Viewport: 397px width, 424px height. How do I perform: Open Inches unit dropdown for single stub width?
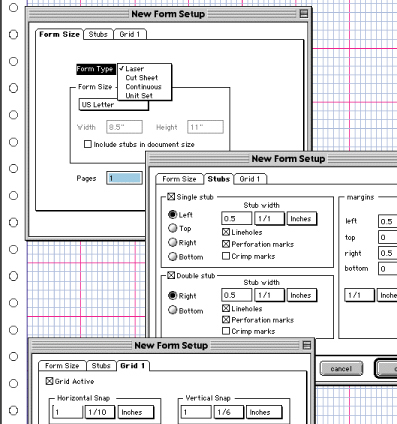point(301,219)
